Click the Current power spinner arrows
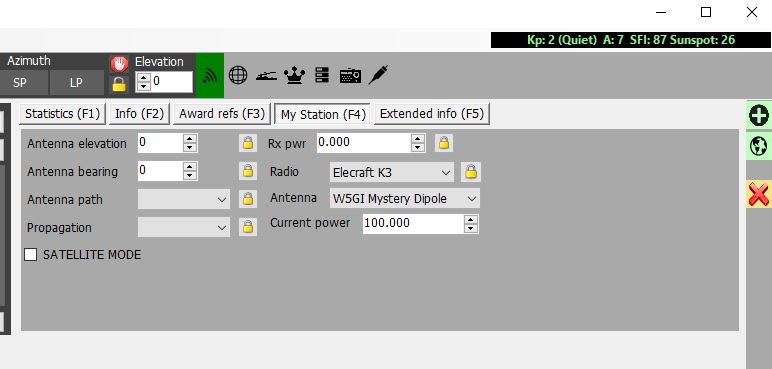This screenshot has width=772, height=369. [x=471, y=224]
